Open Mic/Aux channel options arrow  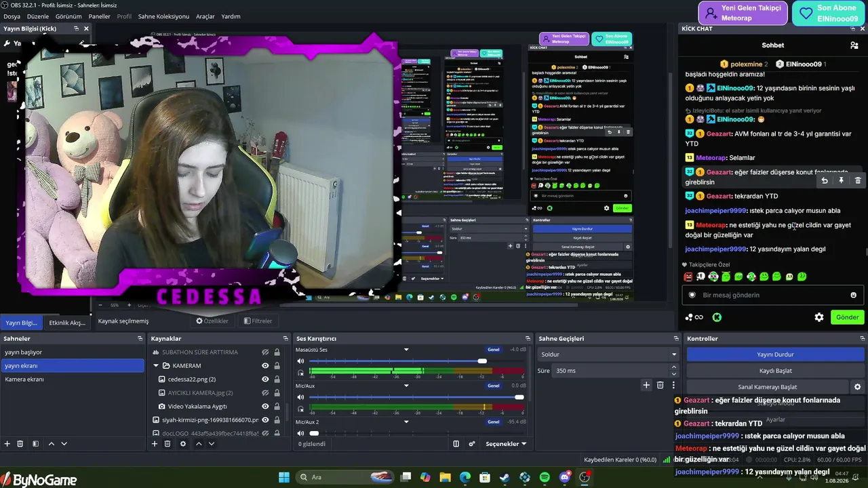point(406,386)
